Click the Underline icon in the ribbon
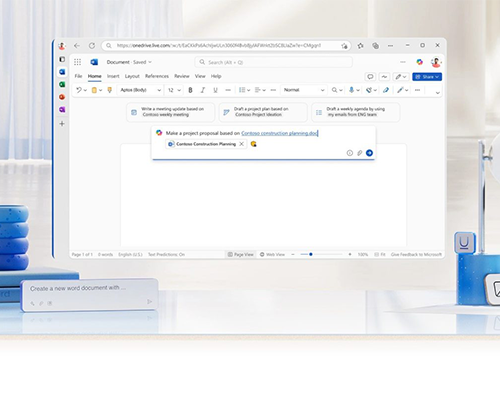 coord(215,90)
